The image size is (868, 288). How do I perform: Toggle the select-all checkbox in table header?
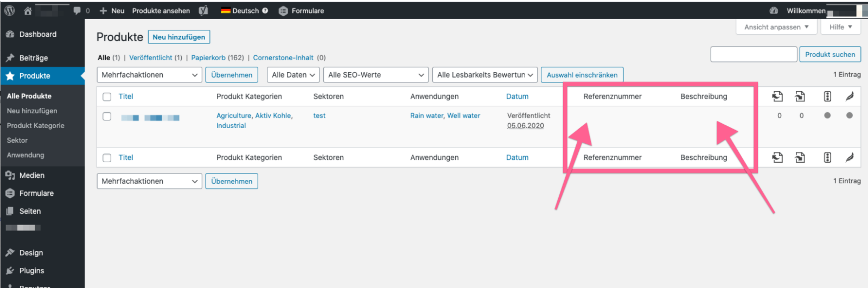tap(107, 97)
